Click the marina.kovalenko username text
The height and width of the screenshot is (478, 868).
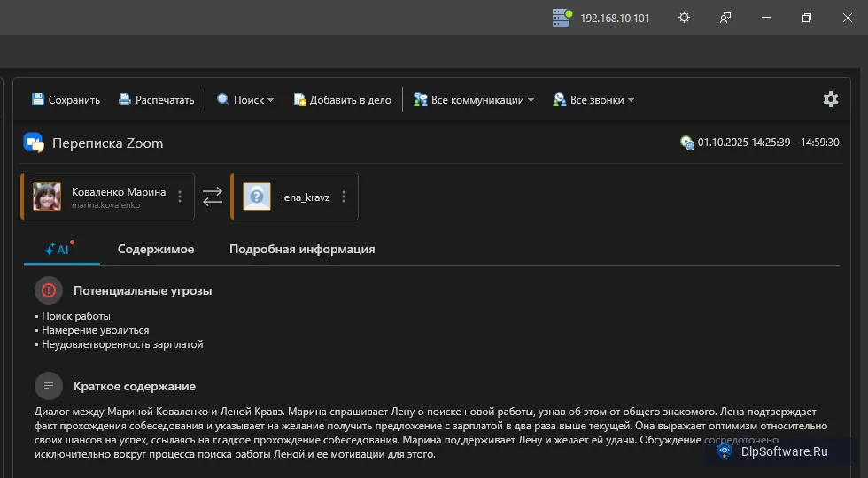pyautogui.click(x=105, y=205)
